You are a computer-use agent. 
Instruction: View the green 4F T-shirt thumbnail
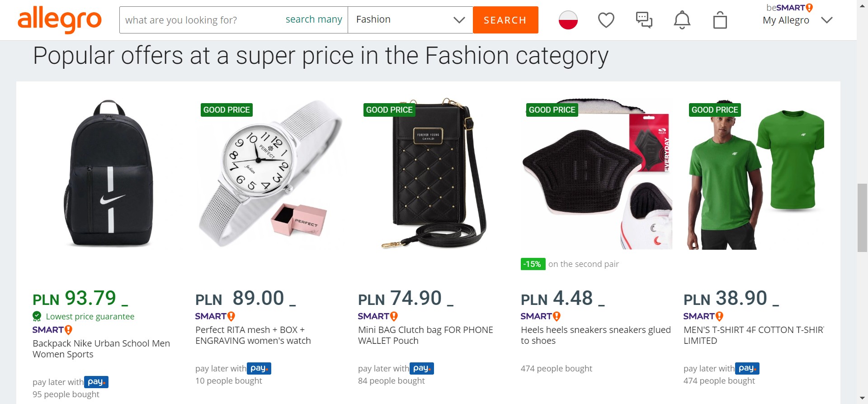755,174
